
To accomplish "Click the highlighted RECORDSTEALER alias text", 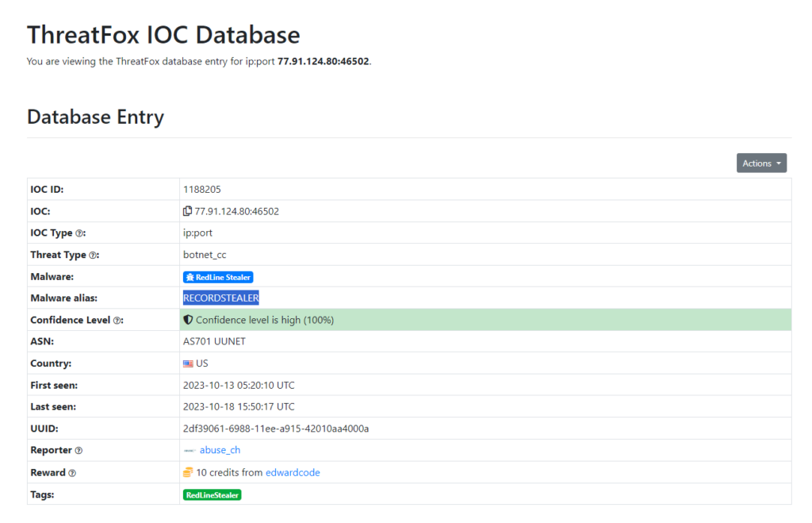I will pyautogui.click(x=221, y=298).
